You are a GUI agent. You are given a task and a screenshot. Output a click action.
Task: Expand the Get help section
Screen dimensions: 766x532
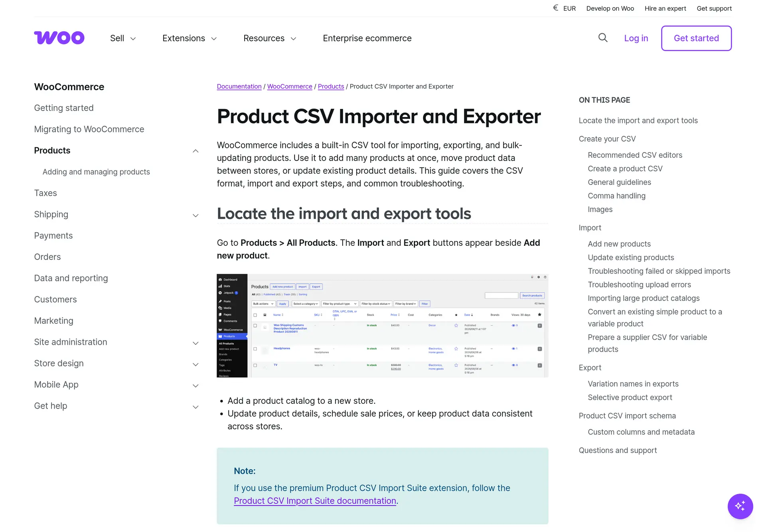pyautogui.click(x=195, y=407)
